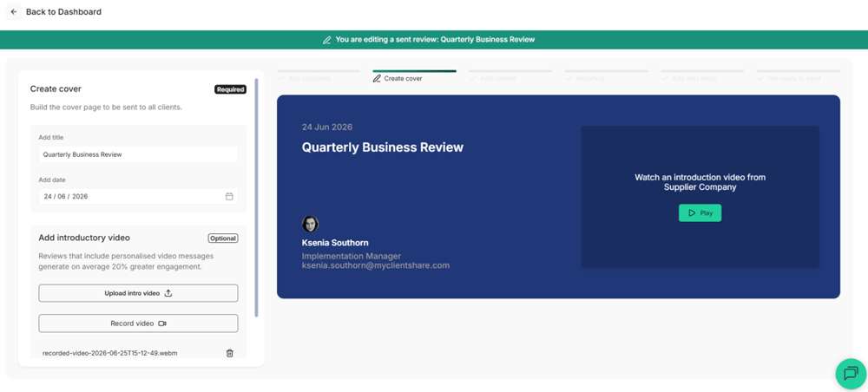
Task: Click the back arrow icon
Action: pyautogui.click(x=14, y=11)
